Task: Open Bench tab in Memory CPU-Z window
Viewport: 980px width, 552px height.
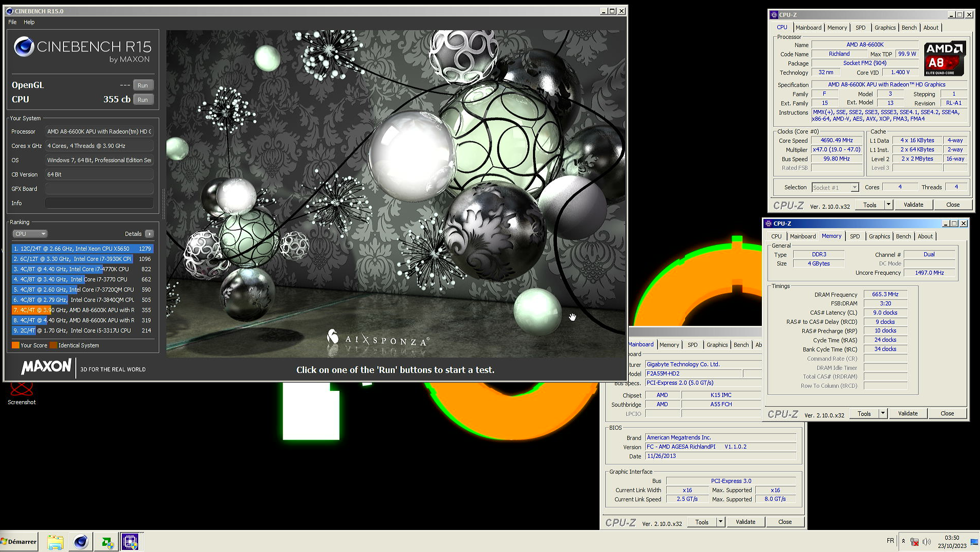Action: [904, 236]
